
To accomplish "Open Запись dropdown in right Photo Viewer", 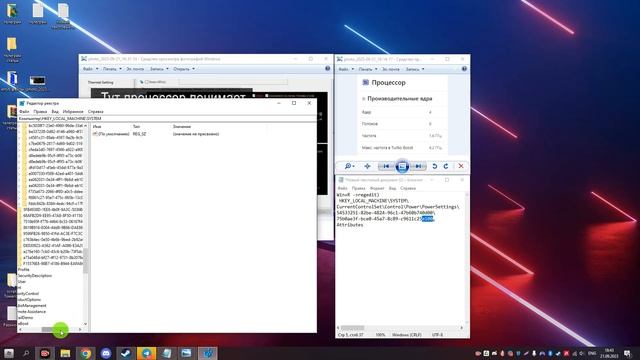I will coord(414,69).
